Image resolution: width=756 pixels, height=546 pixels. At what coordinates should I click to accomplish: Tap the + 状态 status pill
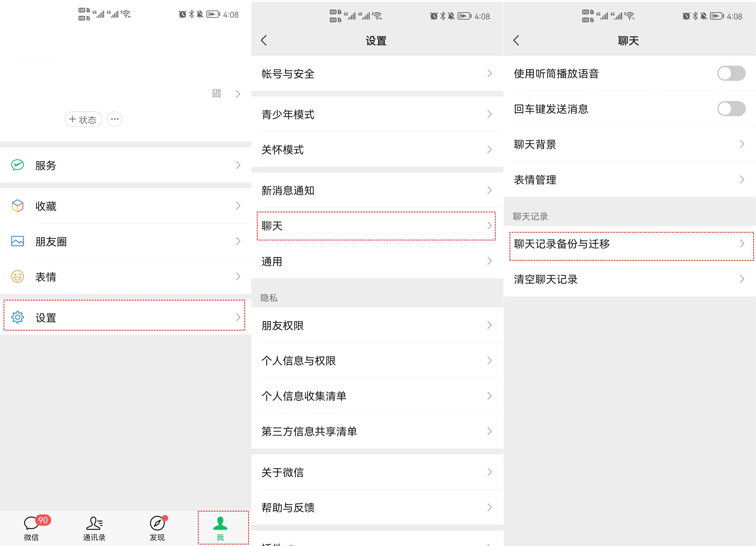(83, 119)
